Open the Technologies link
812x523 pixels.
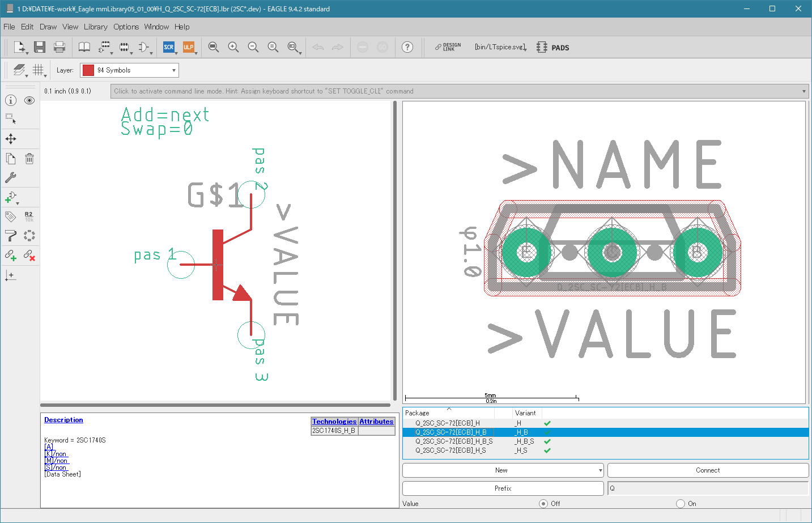(334, 422)
